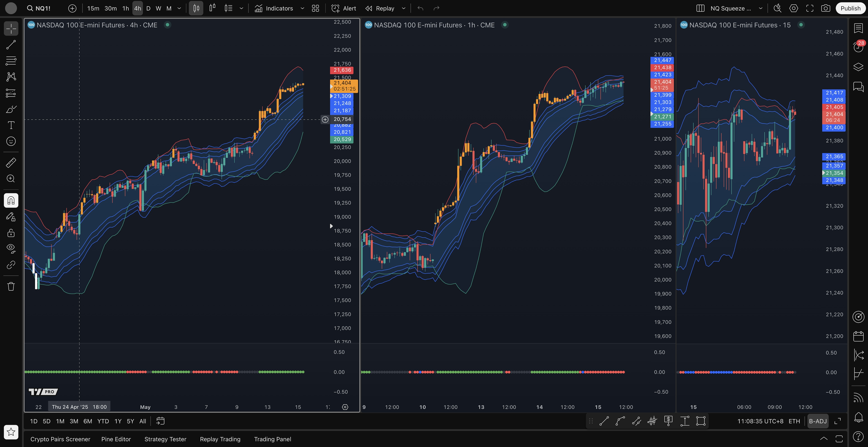
Task: Toggle hide all drawings eye icon
Action: pyautogui.click(x=11, y=248)
